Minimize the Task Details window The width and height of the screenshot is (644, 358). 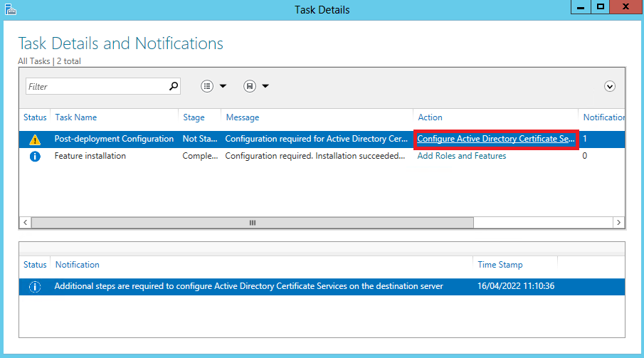coord(581,7)
